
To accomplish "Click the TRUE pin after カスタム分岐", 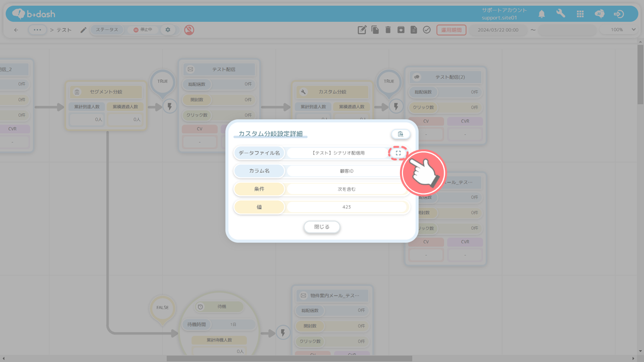I will pos(389,81).
